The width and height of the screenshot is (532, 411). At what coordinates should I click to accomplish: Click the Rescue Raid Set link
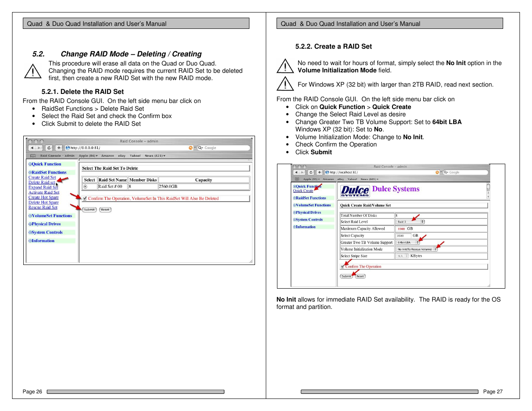click(43, 208)
